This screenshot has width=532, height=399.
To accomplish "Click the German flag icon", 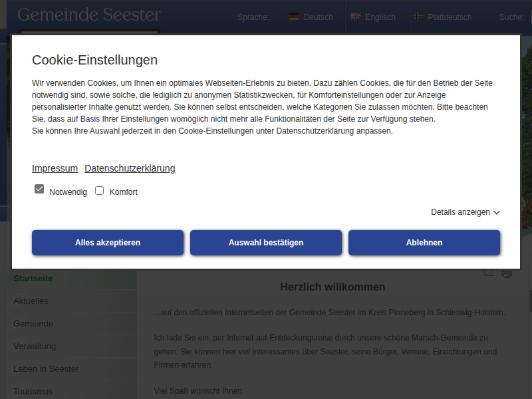I will point(293,17).
